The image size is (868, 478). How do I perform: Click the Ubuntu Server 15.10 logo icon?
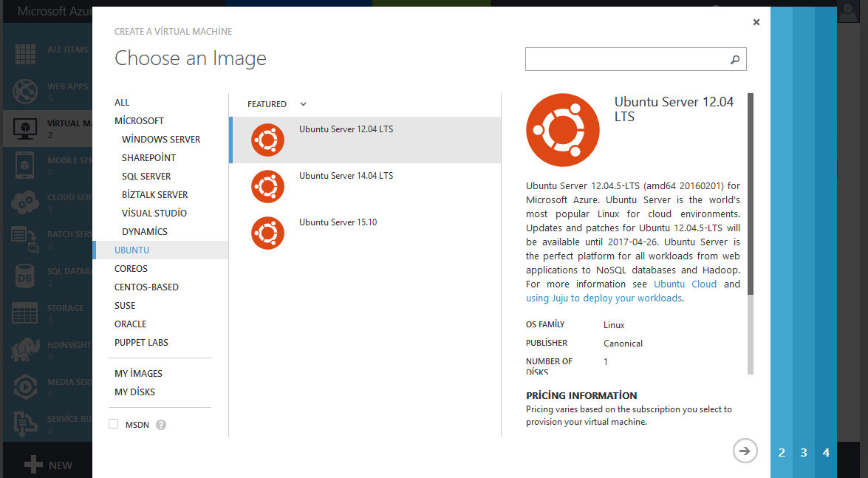pos(268,233)
